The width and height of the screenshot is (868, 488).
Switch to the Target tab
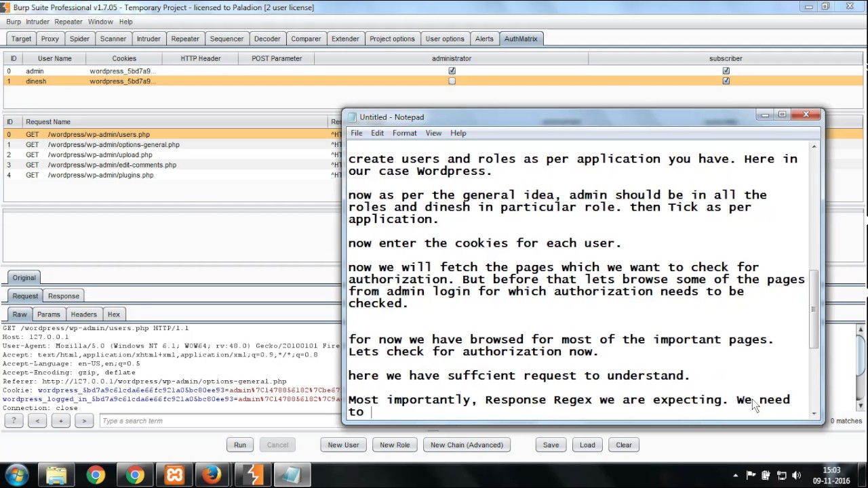click(21, 39)
